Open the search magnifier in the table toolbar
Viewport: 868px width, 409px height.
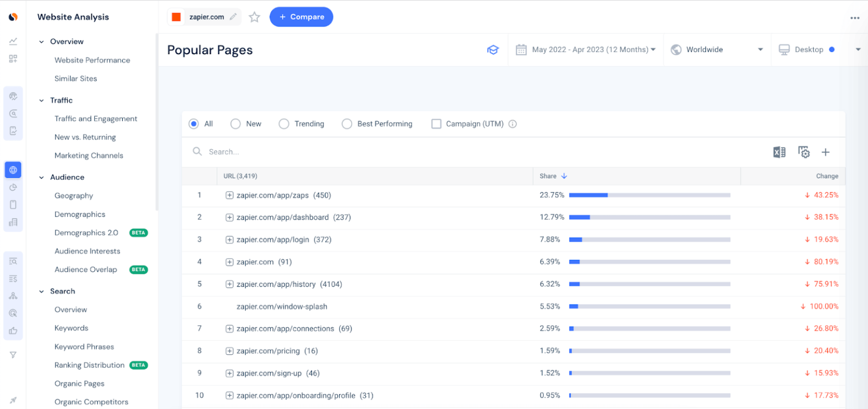click(197, 151)
